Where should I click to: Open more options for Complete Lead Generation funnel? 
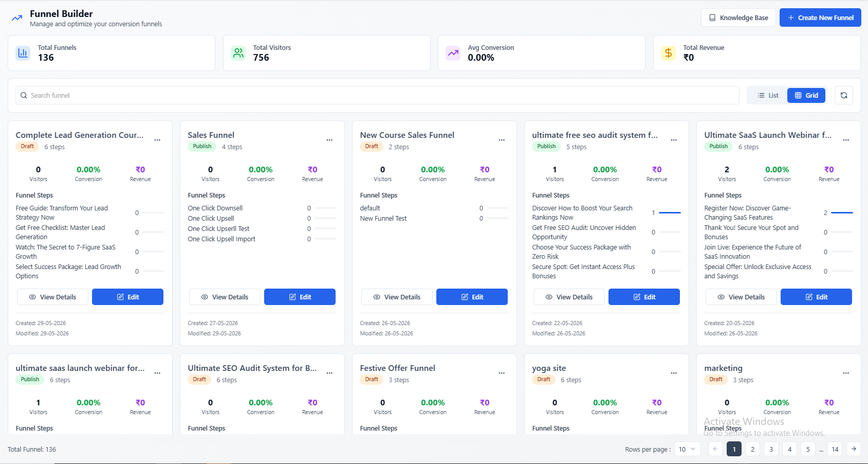pyautogui.click(x=157, y=140)
